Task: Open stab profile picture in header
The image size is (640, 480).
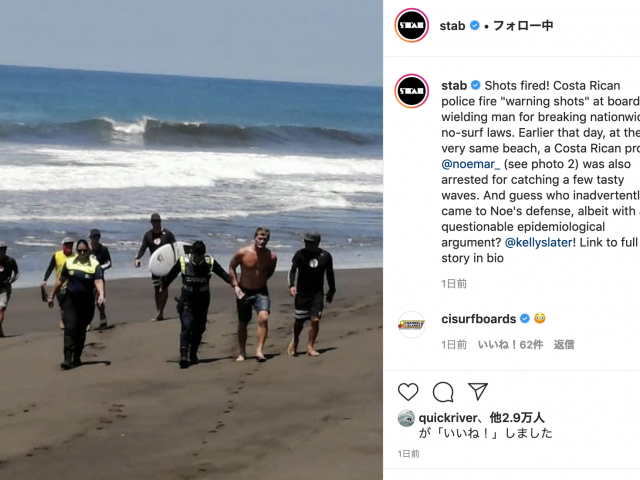Action: click(411, 25)
